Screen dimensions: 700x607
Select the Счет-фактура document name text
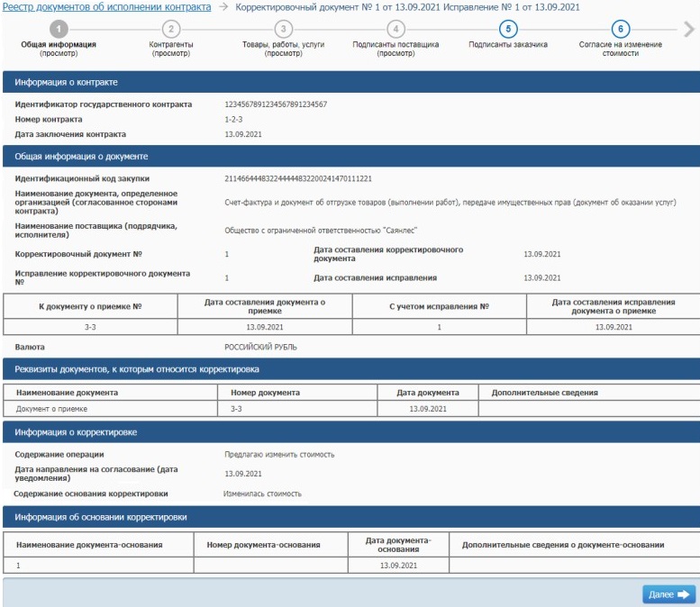click(x=450, y=203)
